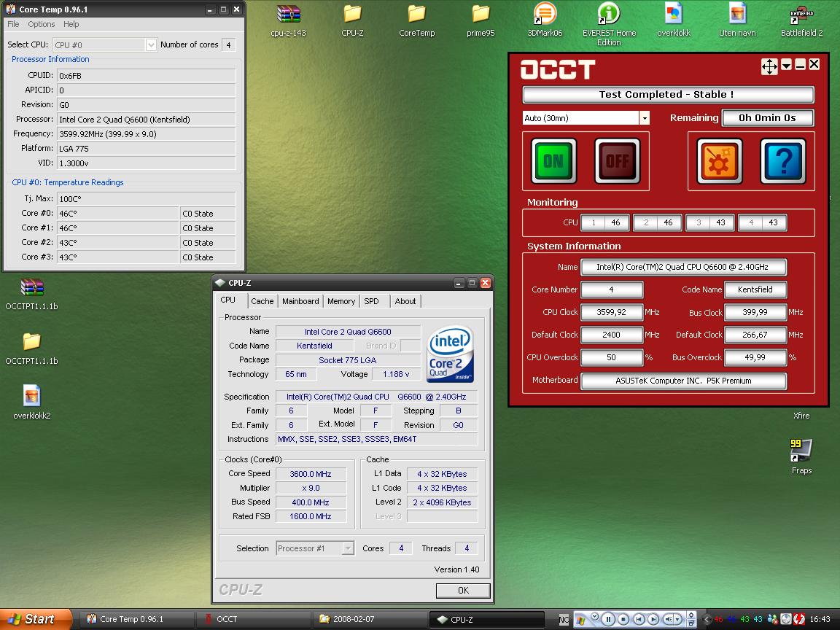Viewport: 840px width, 630px height.
Task: Select the OCCTPT1.1.1b folder on the desktop
Action: pyautogui.click(x=31, y=349)
